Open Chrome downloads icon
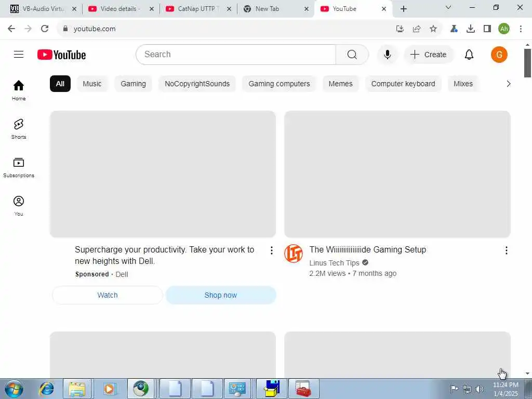The width and height of the screenshot is (532, 399). pos(471,29)
